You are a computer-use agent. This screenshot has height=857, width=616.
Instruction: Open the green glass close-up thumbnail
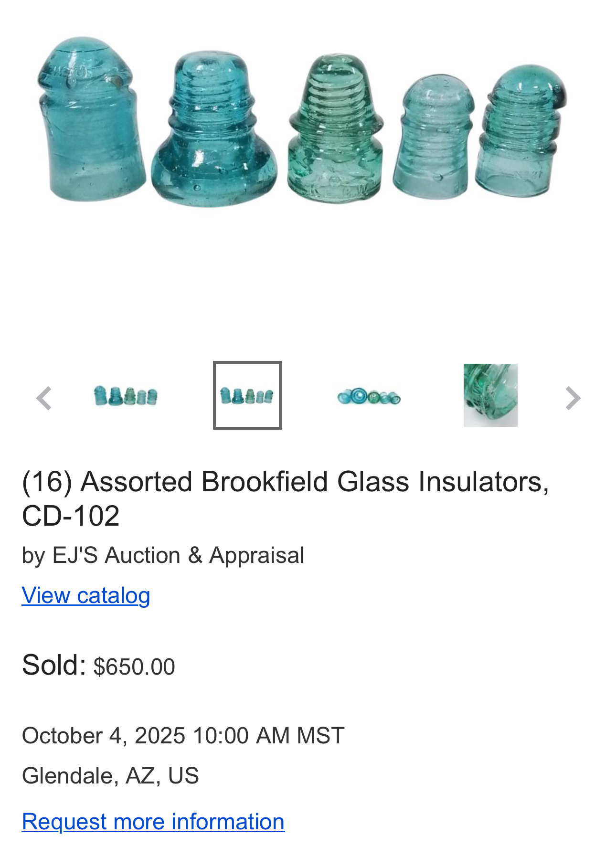click(x=490, y=395)
